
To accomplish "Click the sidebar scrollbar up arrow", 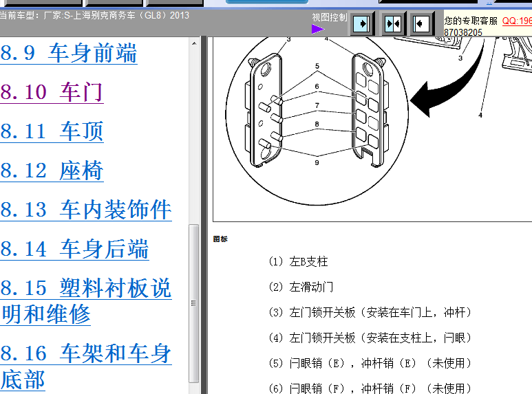I will [x=194, y=44].
